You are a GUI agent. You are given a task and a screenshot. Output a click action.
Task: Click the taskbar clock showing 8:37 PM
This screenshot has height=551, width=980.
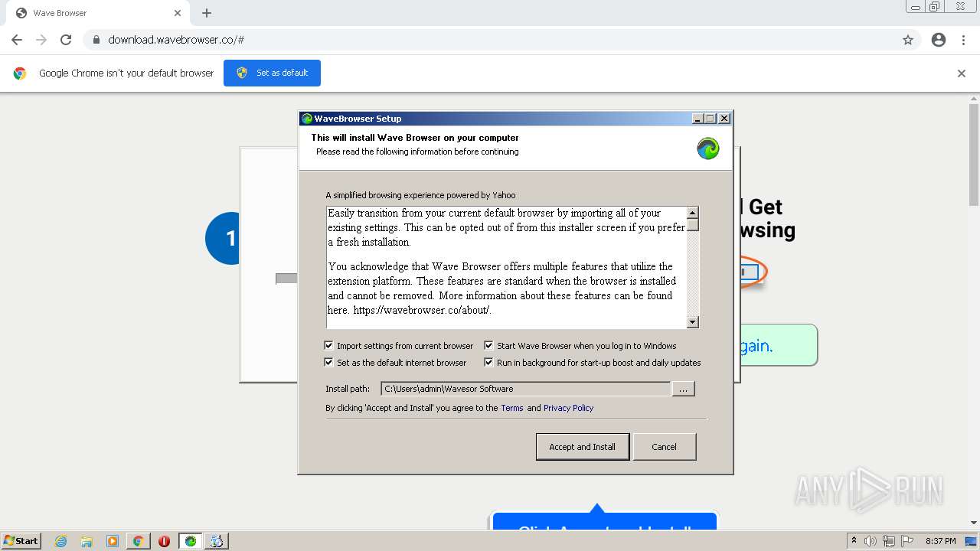point(941,541)
